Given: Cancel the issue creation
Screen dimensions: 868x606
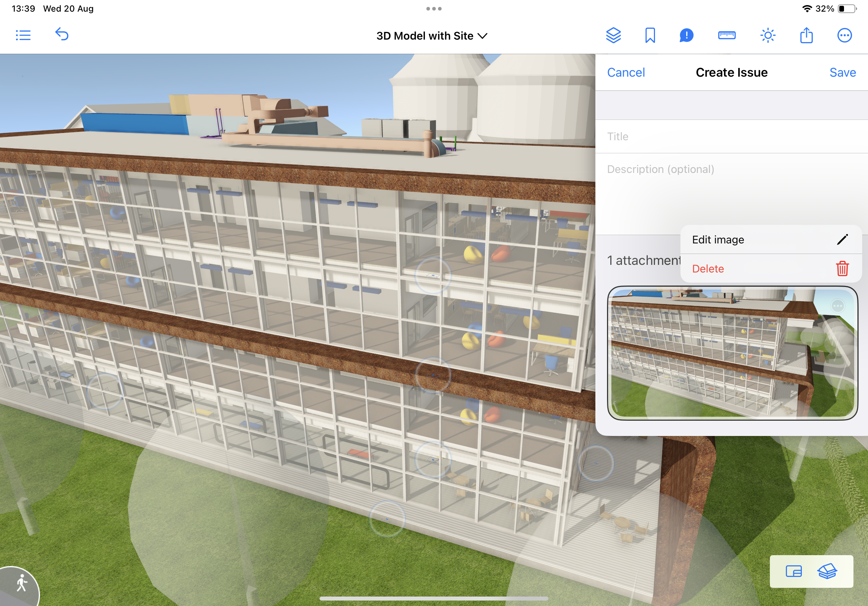Looking at the screenshot, I should (626, 73).
